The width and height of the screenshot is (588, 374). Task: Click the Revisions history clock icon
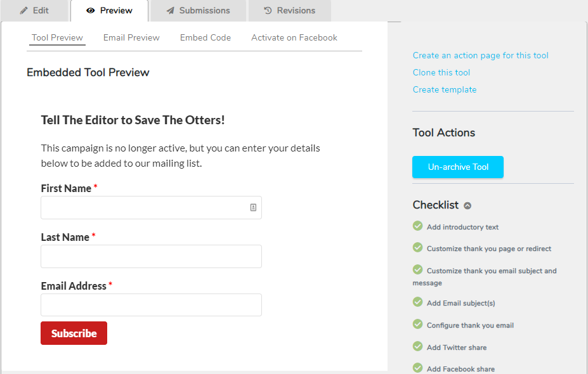(x=268, y=11)
